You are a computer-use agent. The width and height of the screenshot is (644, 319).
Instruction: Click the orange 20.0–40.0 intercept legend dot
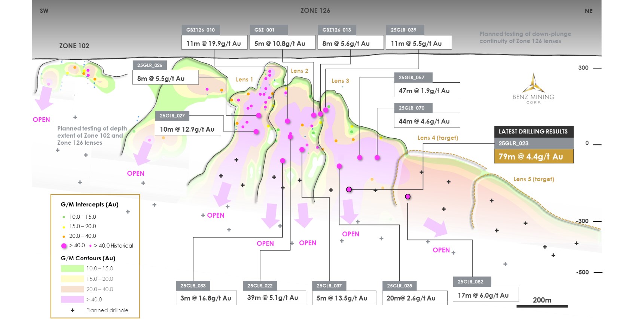[x=64, y=236]
